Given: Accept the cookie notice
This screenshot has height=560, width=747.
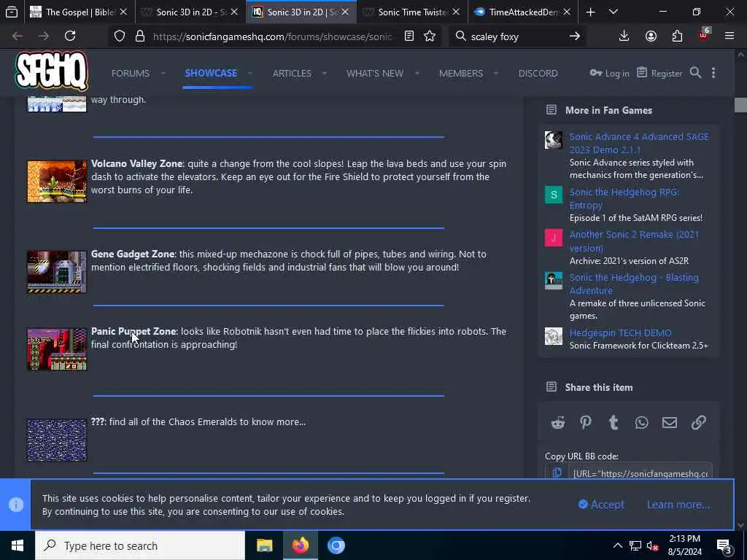Looking at the screenshot, I should 601,505.
